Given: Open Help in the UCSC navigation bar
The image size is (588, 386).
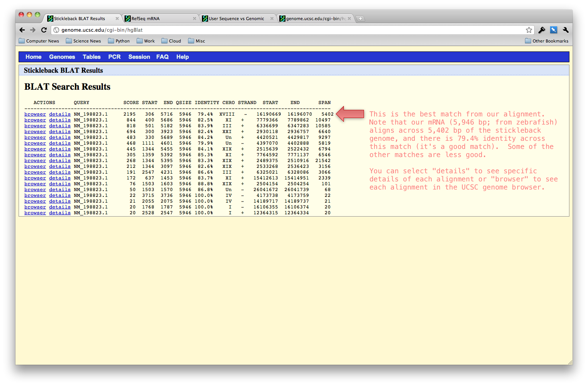Looking at the screenshot, I should [x=183, y=57].
